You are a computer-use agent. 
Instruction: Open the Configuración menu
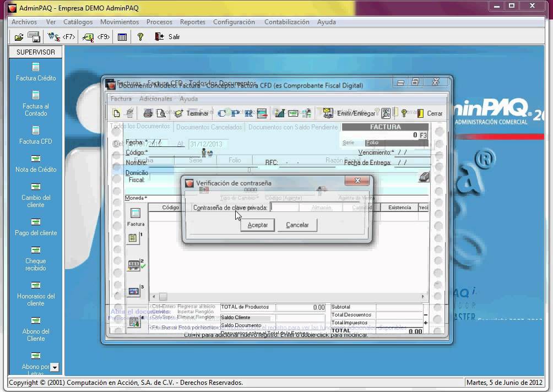pyautogui.click(x=234, y=22)
